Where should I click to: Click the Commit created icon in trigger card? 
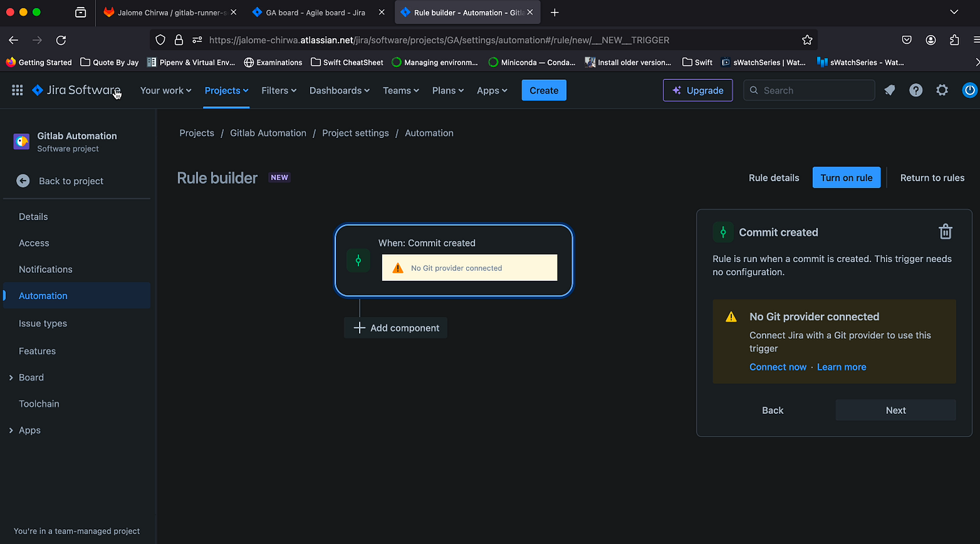click(358, 260)
